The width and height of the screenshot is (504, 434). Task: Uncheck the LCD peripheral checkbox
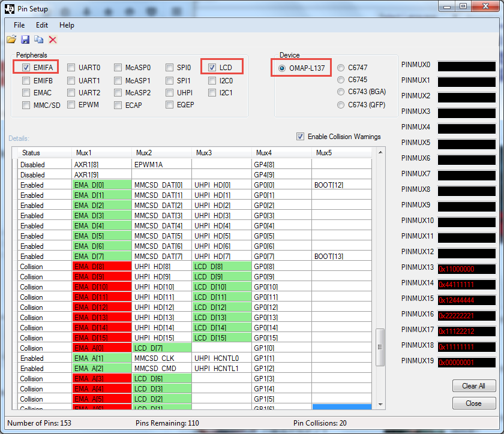click(x=212, y=68)
